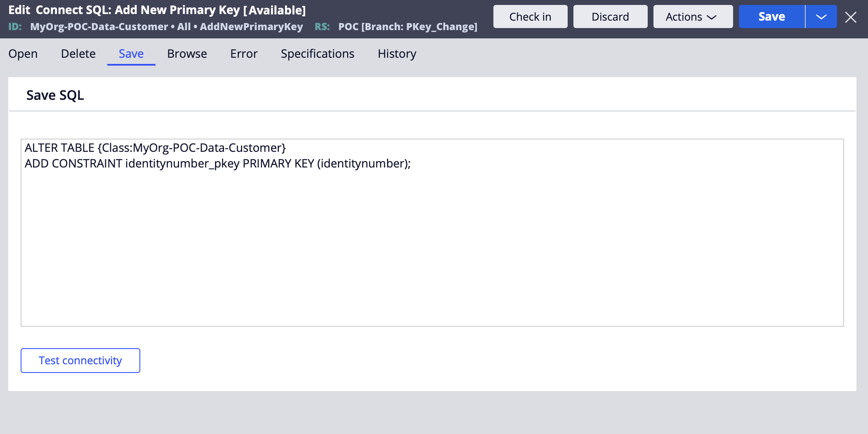Open the Browse tab
This screenshot has height=434, width=868.
pos(187,54)
